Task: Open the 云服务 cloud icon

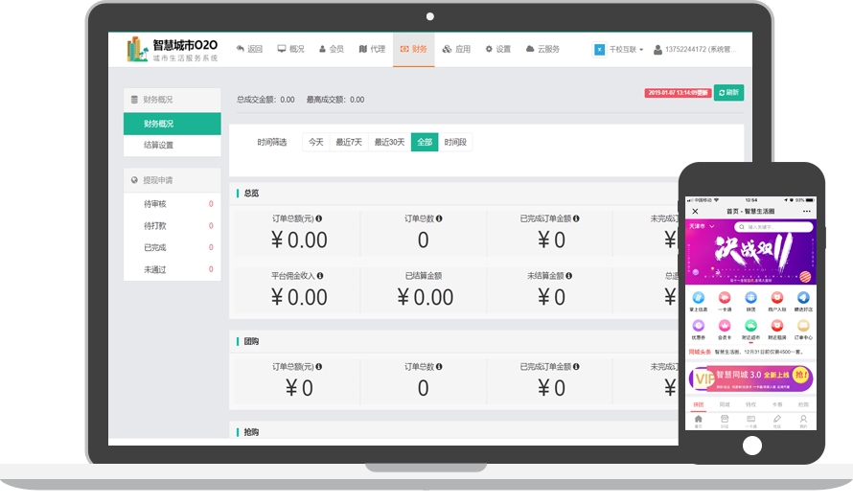Action: [530, 49]
